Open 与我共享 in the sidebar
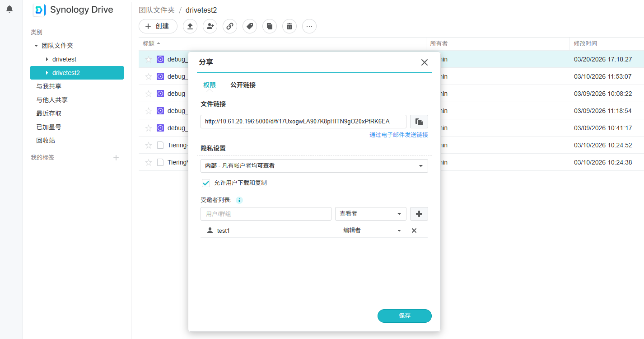Viewport: 644px width, 339px height. (49, 86)
